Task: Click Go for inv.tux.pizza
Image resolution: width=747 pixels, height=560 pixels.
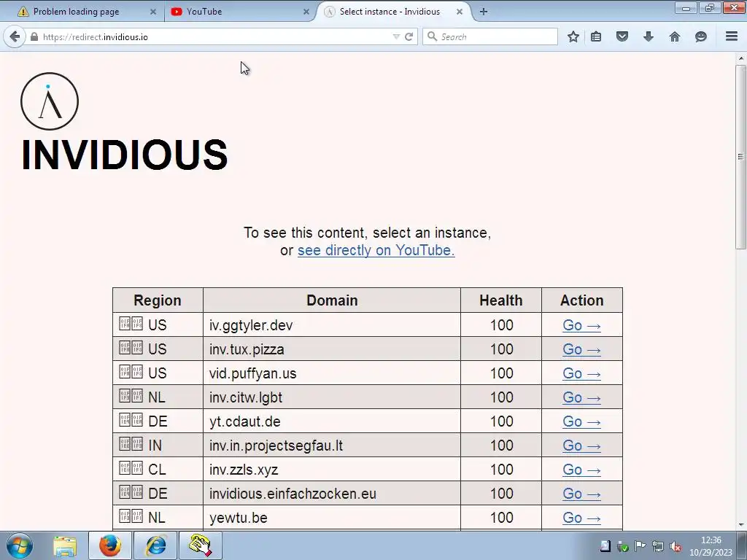Action: coord(581,349)
